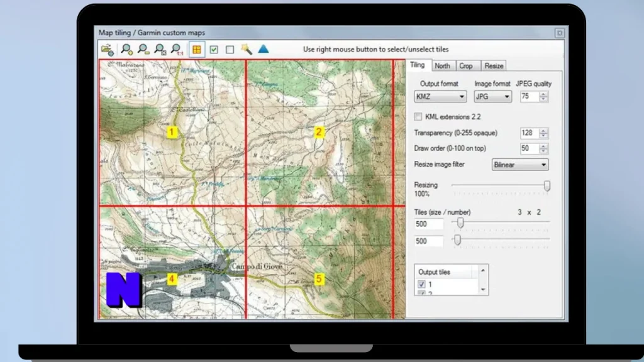Click the second tile size slider handle
644x362 pixels.
click(457, 239)
